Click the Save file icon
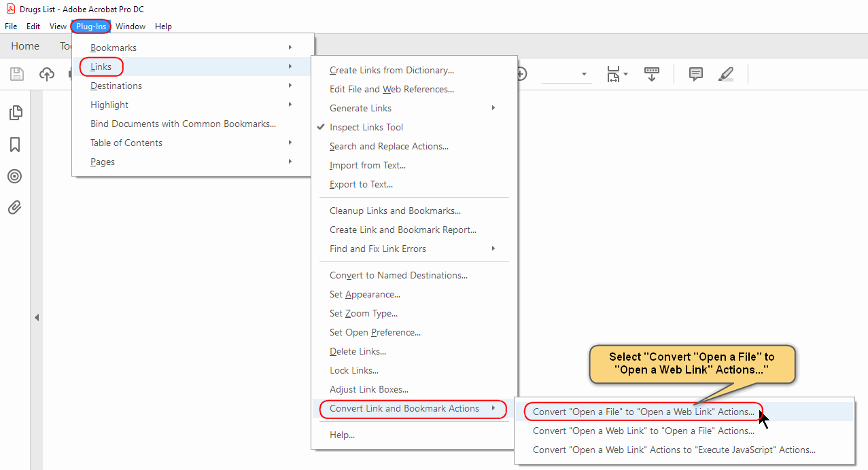 pyautogui.click(x=16, y=74)
